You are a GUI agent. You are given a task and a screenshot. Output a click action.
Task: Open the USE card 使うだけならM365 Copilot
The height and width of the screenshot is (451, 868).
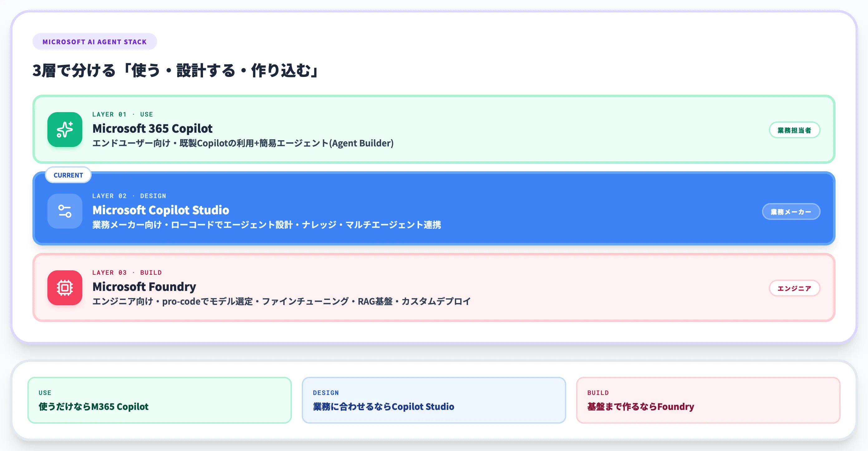click(160, 400)
